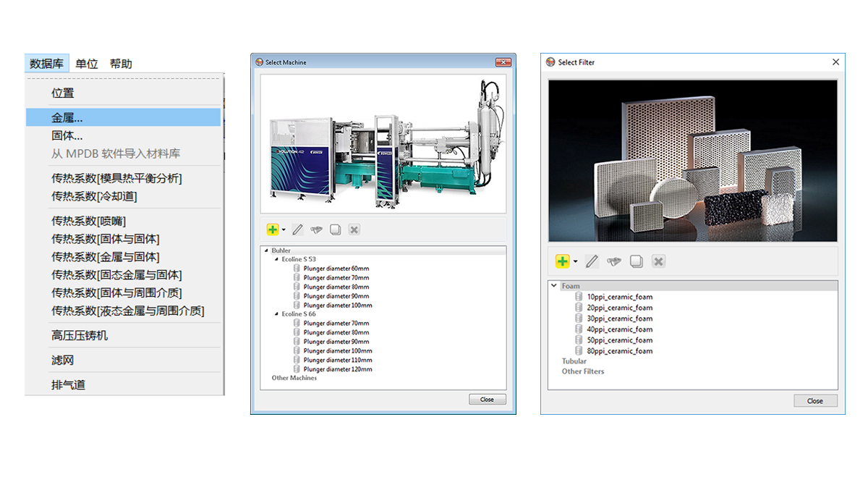This screenshot has width=868, height=485.
Task: Select the Other Machines tree item
Action: tap(294, 378)
